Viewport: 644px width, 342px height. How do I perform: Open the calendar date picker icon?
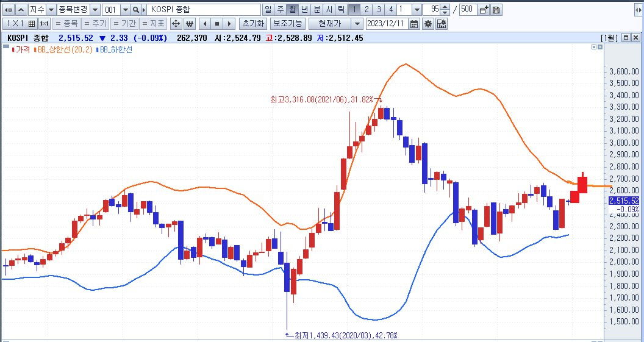414,24
